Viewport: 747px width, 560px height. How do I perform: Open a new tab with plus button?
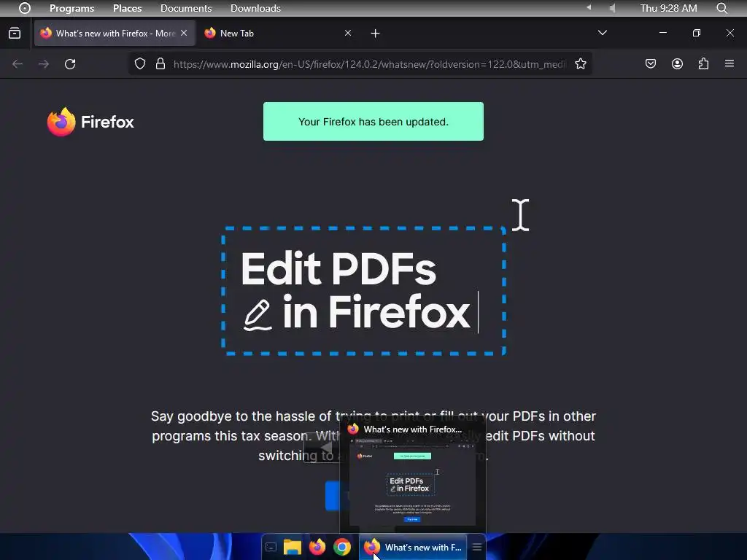pyautogui.click(x=376, y=34)
